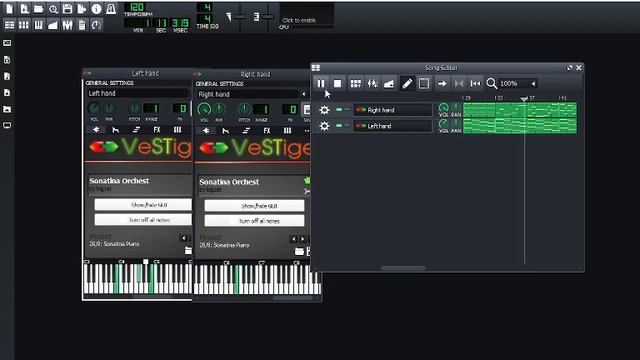Open instrument plugins sidebar panel
Image resolution: width=640 pixels, height=360 pixels.
(x=7, y=43)
